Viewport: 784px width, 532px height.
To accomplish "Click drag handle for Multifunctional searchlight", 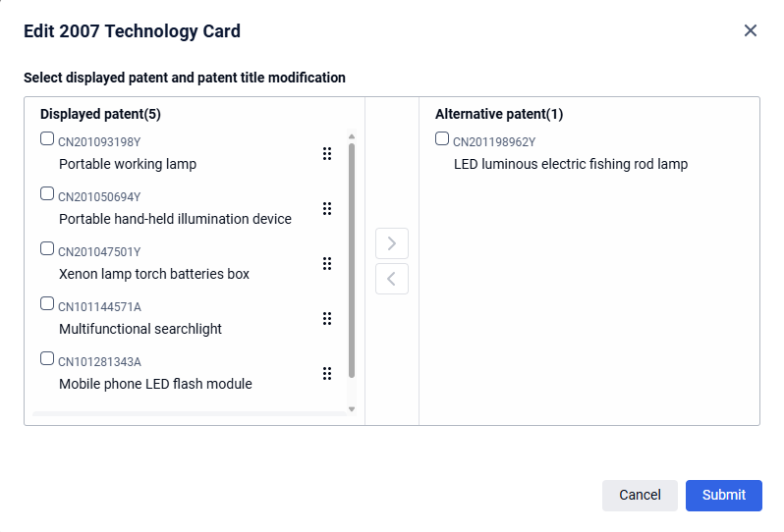I will pyautogui.click(x=327, y=319).
